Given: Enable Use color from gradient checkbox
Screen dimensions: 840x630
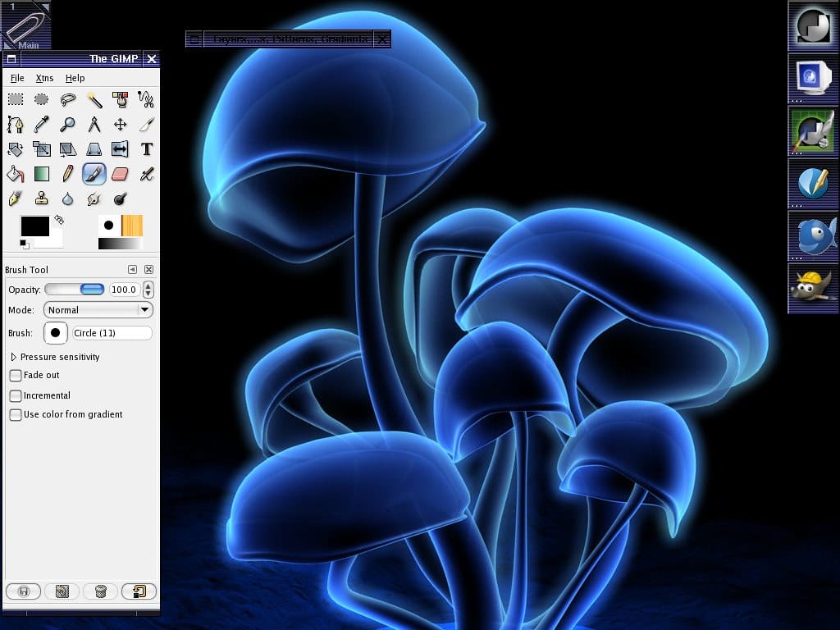Looking at the screenshot, I should [16, 414].
